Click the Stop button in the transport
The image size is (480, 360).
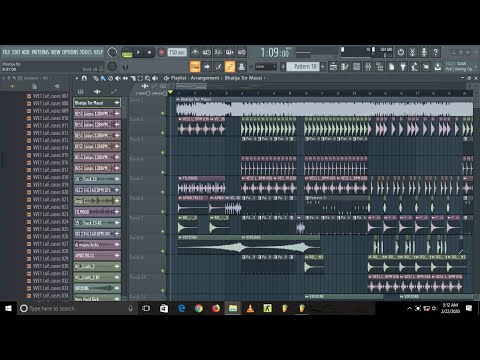tap(149, 52)
